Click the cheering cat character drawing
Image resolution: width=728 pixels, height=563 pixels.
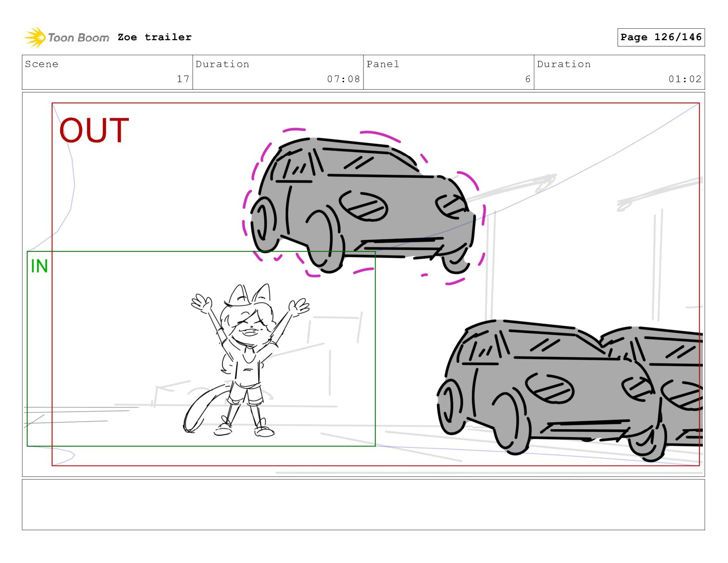pos(247,360)
